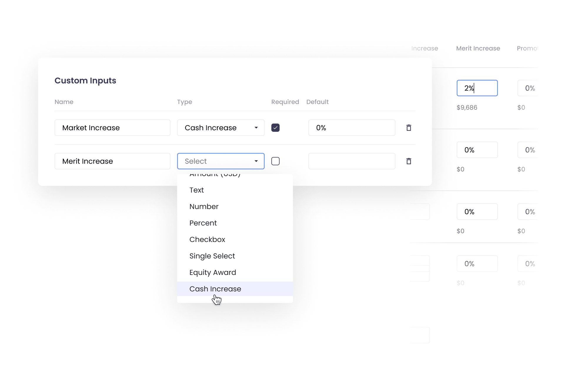Click empty default field for Merit Increase
Image resolution: width=588 pixels, height=365 pixels.
[352, 161]
